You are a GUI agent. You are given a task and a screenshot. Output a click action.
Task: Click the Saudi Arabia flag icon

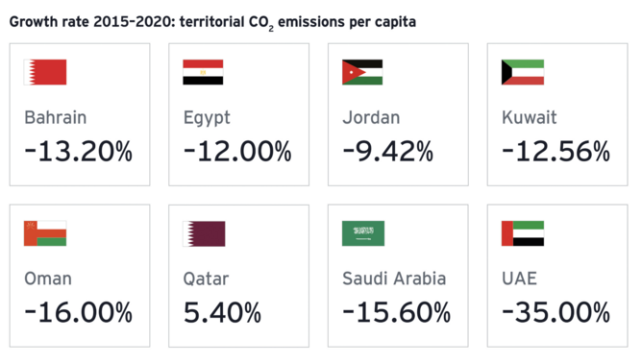coord(363,233)
